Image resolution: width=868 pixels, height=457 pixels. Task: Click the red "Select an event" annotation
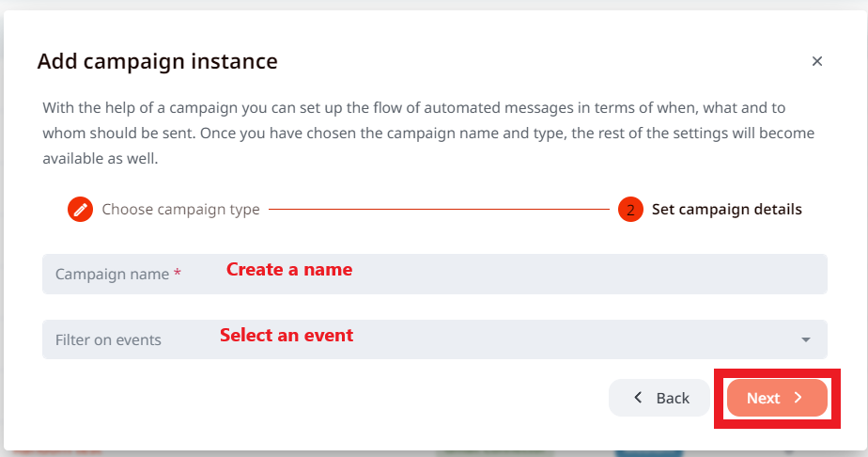[287, 335]
